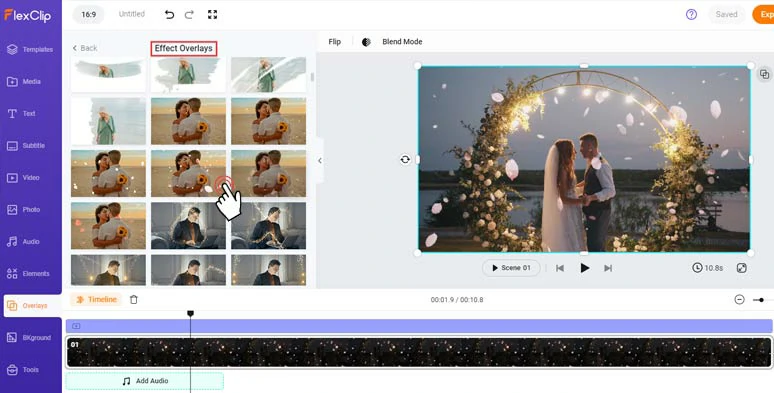Image resolution: width=774 pixels, height=393 pixels.
Task: Select the wedding video canvas
Action: tap(584, 159)
